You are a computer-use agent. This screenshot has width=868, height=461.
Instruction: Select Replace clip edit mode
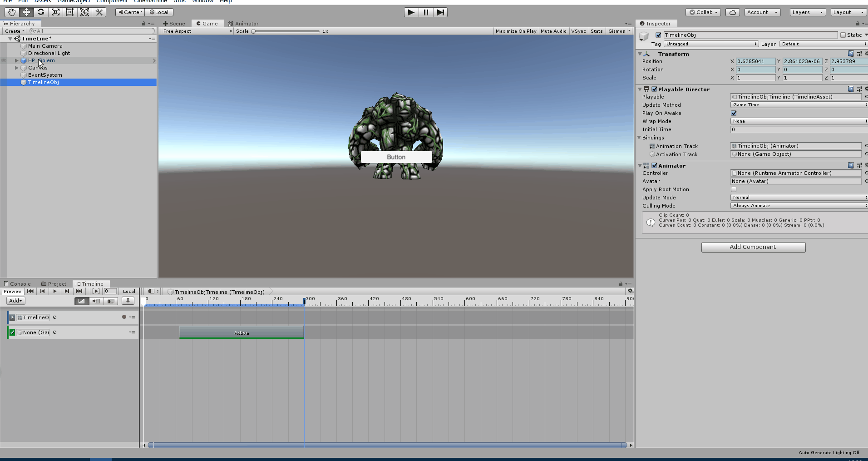110,301
